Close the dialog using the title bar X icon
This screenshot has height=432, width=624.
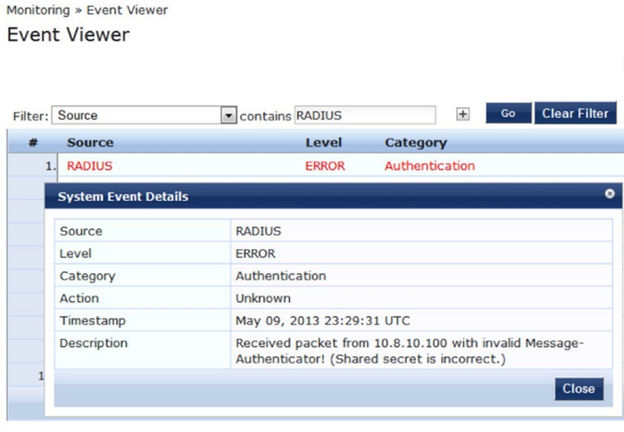(609, 194)
